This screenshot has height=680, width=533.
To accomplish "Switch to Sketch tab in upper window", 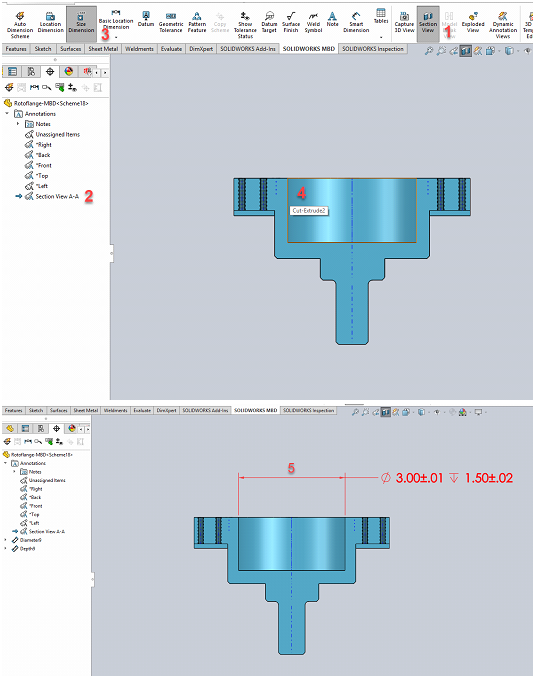I will (x=43, y=49).
